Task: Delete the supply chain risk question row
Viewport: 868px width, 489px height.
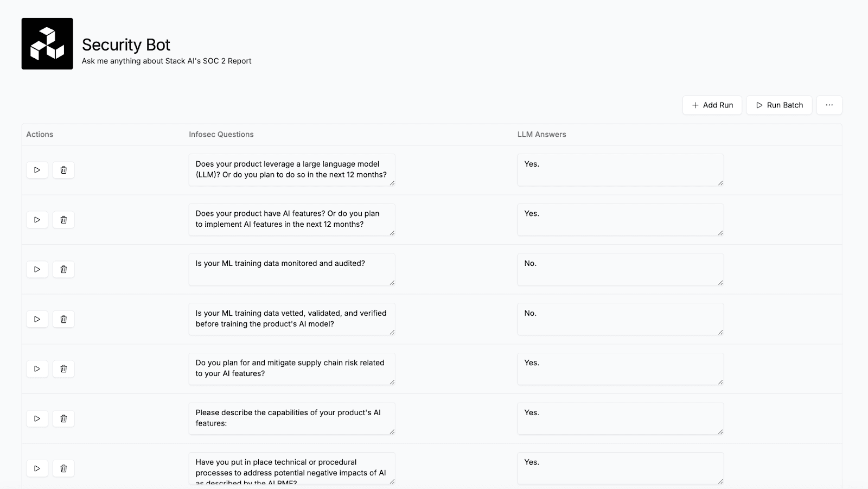Action: click(63, 369)
